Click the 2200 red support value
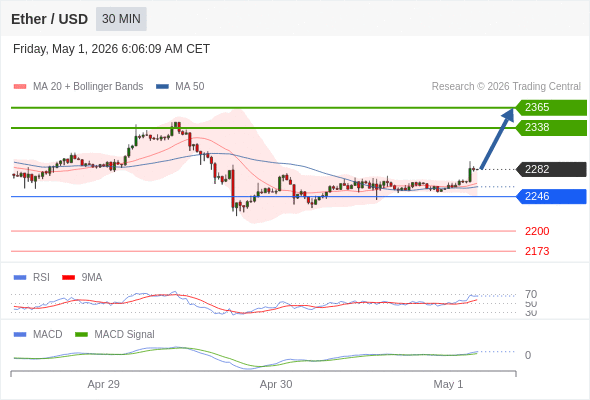 click(537, 231)
